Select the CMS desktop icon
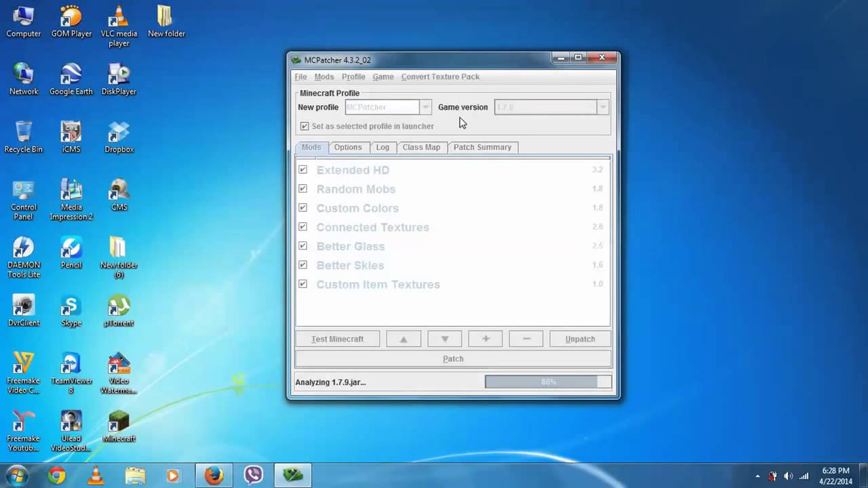 coord(119,195)
